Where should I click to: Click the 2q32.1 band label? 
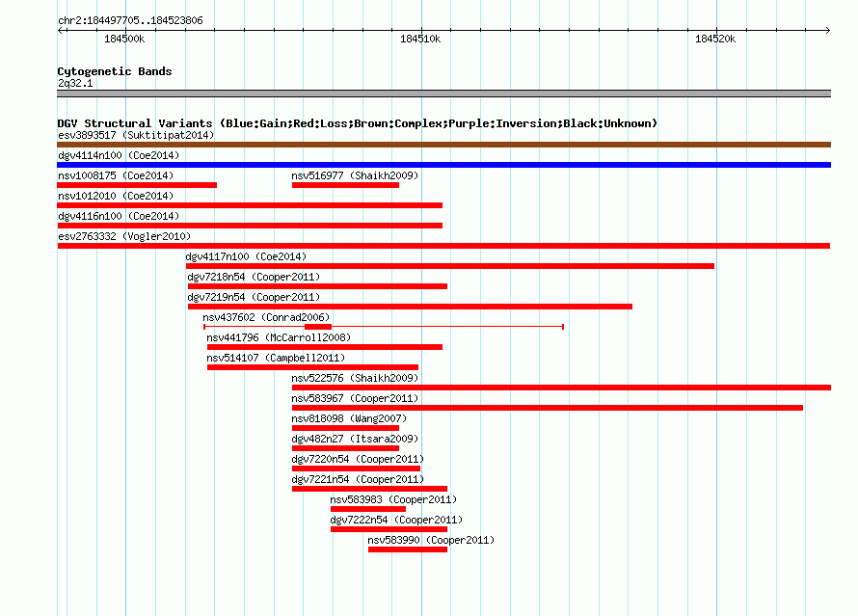75,83
